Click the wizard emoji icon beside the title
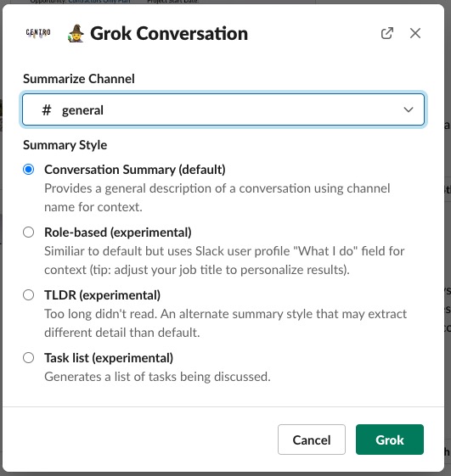Viewport: 451px width, 476px height. point(76,33)
